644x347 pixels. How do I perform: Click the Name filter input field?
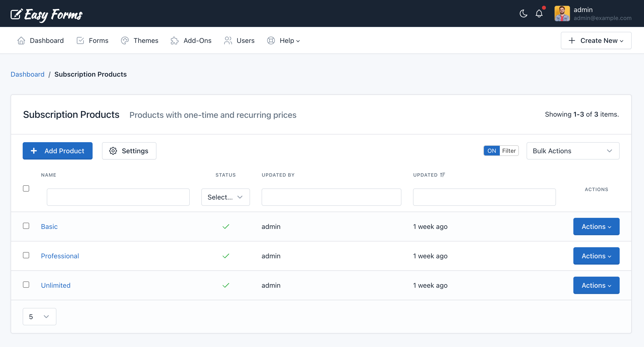(x=118, y=197)
